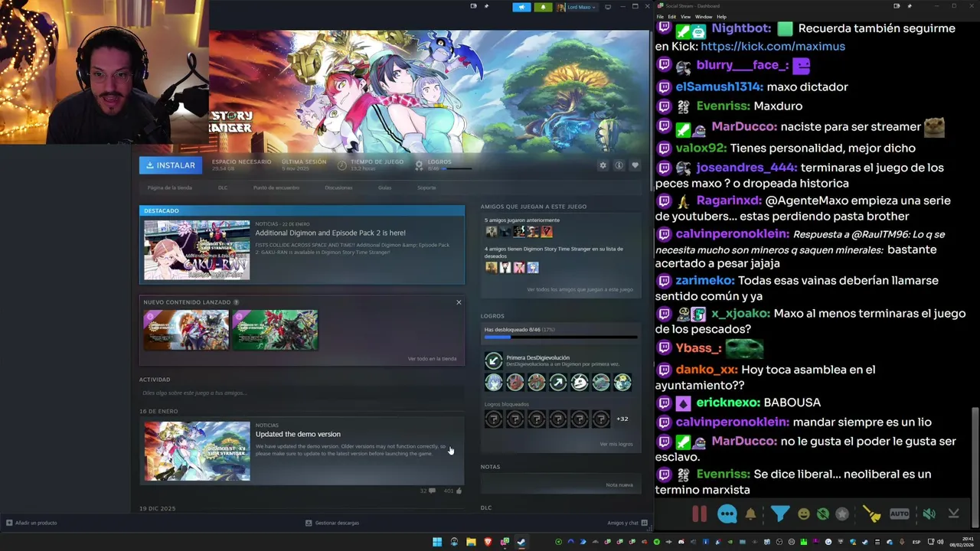Screen dimensions: 980x551
Task: Click achievements progress bar 8/46
Action: pyautogui.click(x=560, y=337)
